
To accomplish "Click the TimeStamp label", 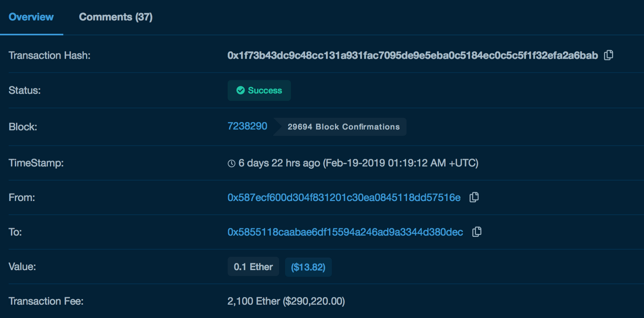I will tap(36, 163).
